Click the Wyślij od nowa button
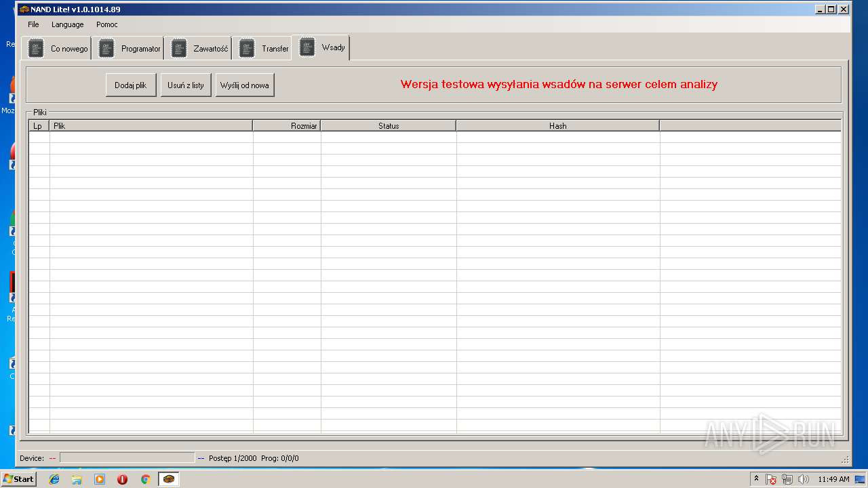Screen dimensions: 868x488 point(245,85)
